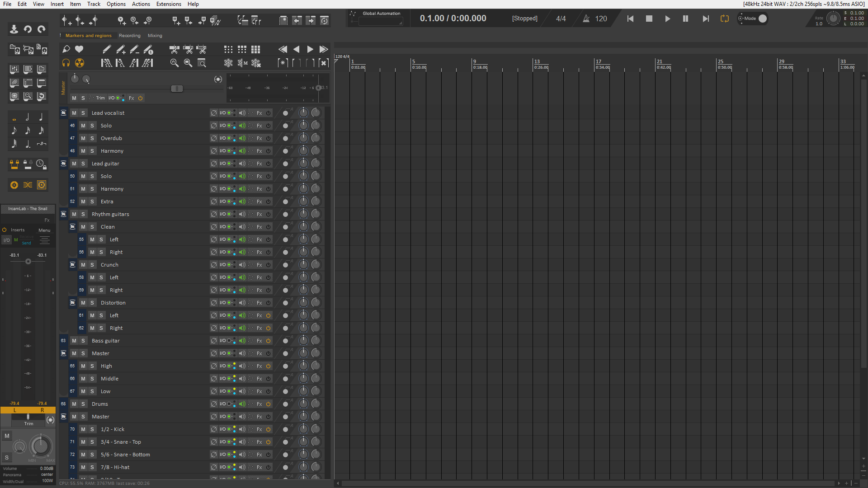Screen dimensions: 868x488
Task: Click the clock with padlock icon
Action: (41, 164)
